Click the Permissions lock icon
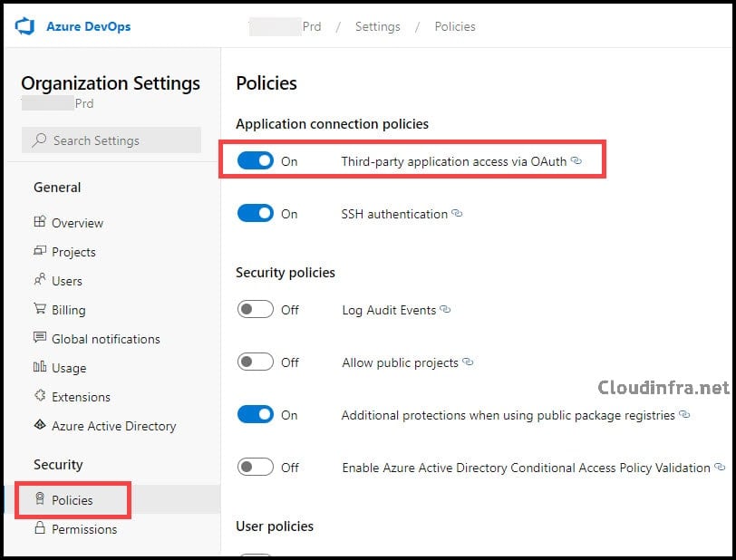The width and height of the screenshot is (736, 560). click(x=40, y=527)
